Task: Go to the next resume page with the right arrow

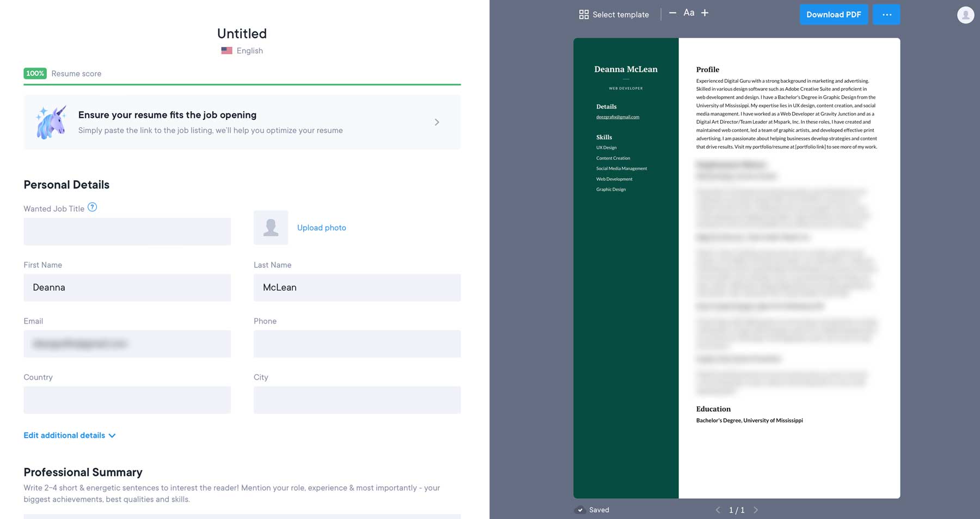Action: coord(756,510)
